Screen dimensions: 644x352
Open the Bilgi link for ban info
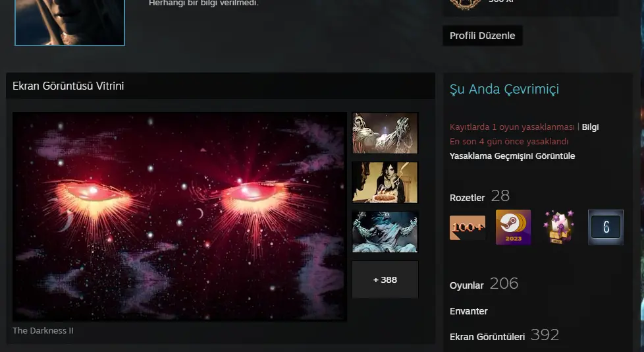click(x=590, y=127)
